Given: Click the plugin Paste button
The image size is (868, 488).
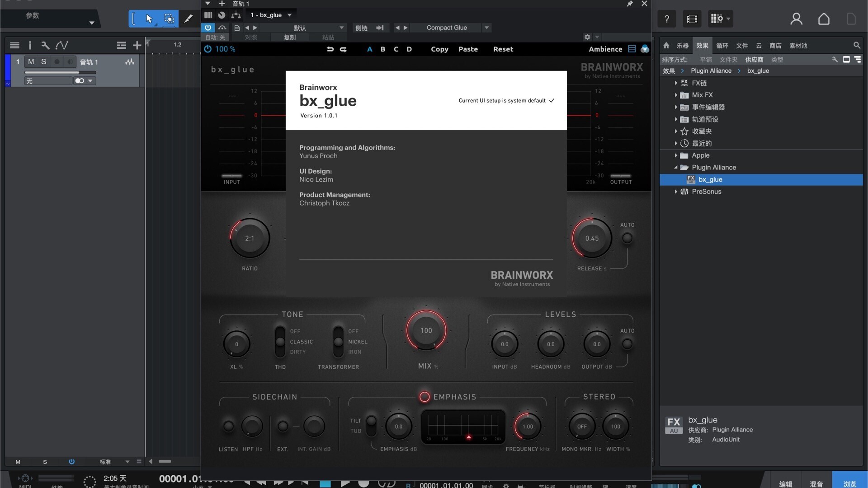Looking at the screenshot, I should 468,49.
